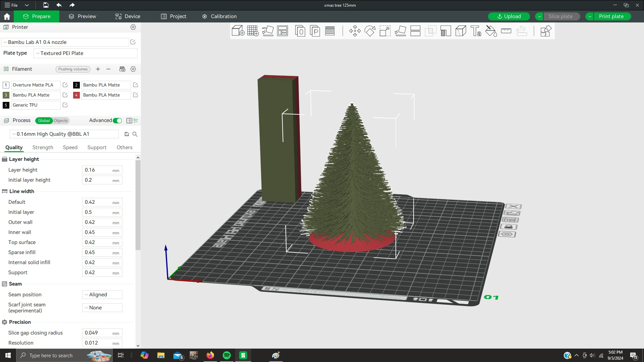Activate the Lay on face tool

pos(401,31)
